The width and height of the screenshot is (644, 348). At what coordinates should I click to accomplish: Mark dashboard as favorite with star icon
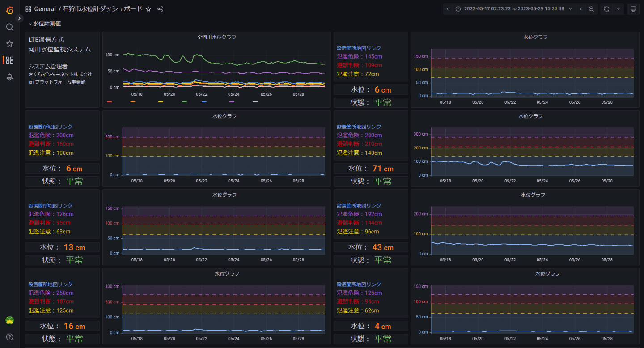[x=148, y=9]
